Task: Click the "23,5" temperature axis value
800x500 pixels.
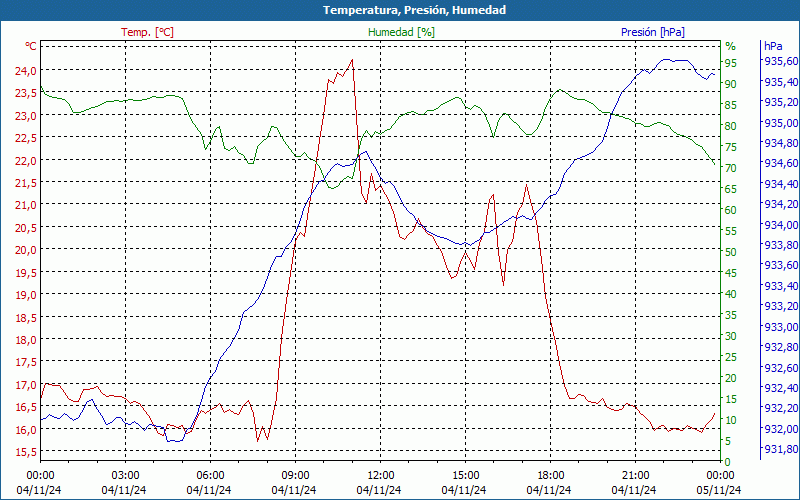Action: [26, 93]
